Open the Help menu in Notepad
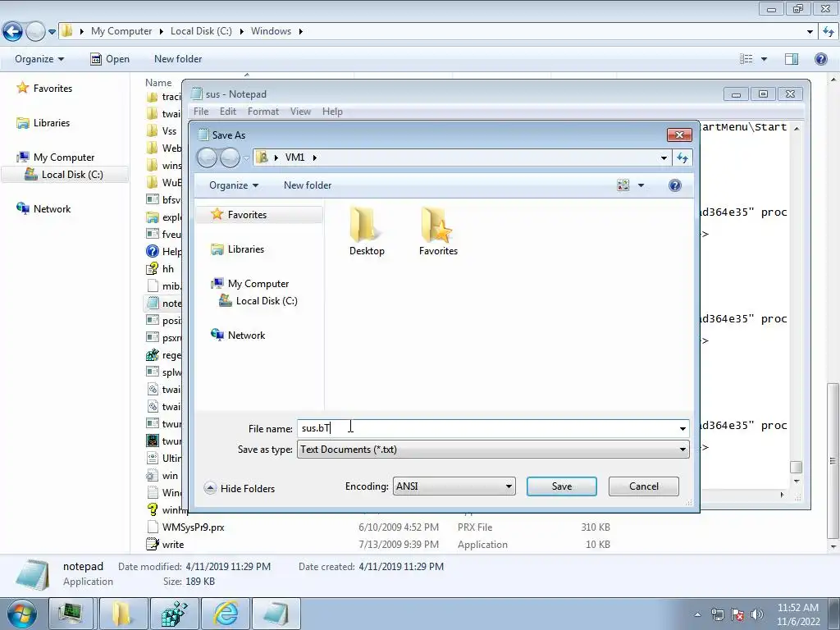The image size is (840, 630). click(332, 112)
